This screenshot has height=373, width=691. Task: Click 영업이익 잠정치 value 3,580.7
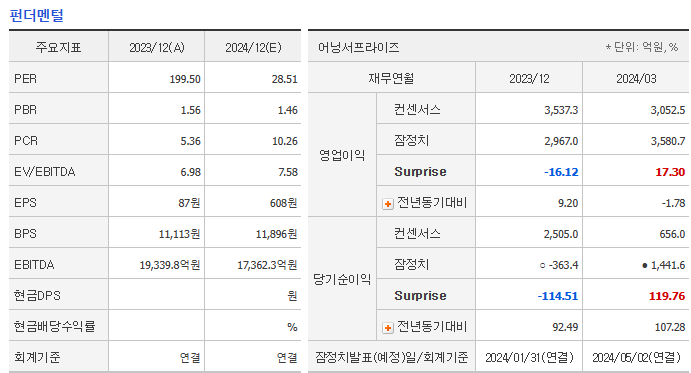(x=668, y=141)
